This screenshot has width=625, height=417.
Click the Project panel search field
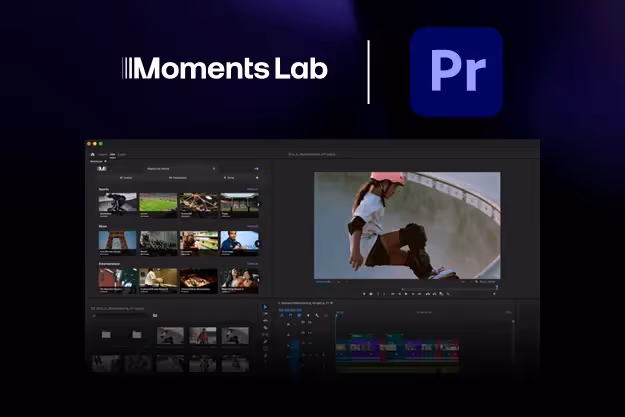click(120, 316)
